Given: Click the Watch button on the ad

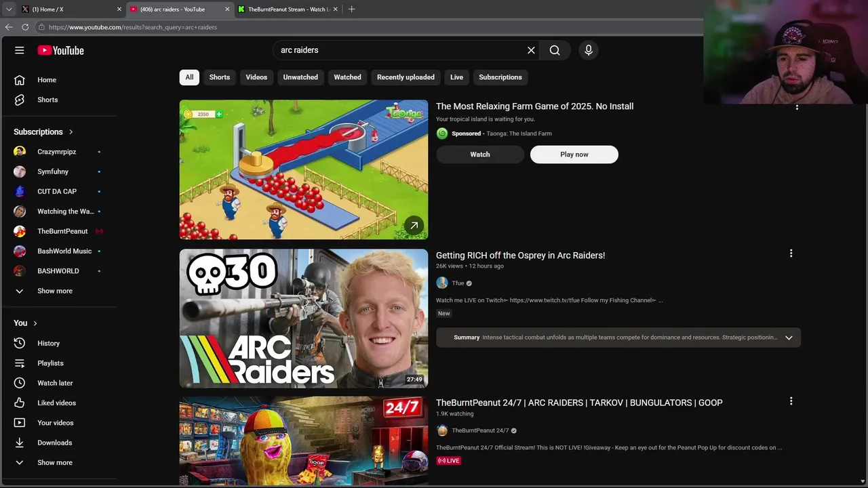Looking at the screenshot, I should coord(480,155).
